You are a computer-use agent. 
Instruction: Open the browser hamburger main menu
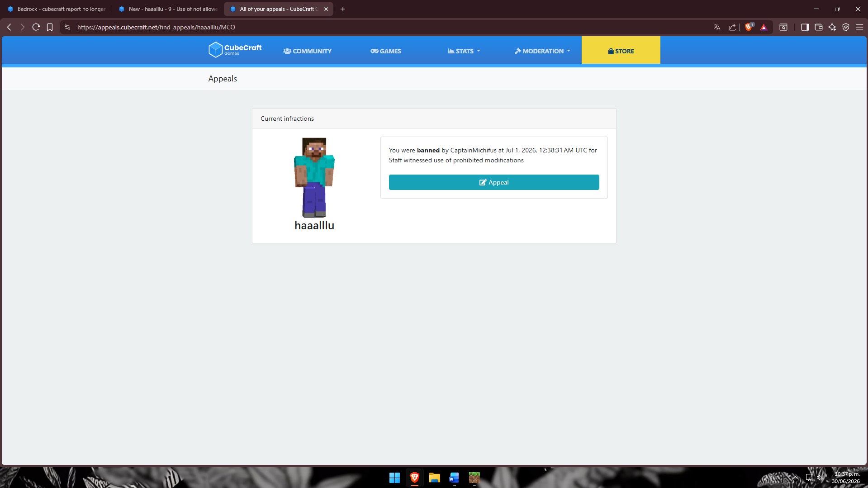coord(859,27)
